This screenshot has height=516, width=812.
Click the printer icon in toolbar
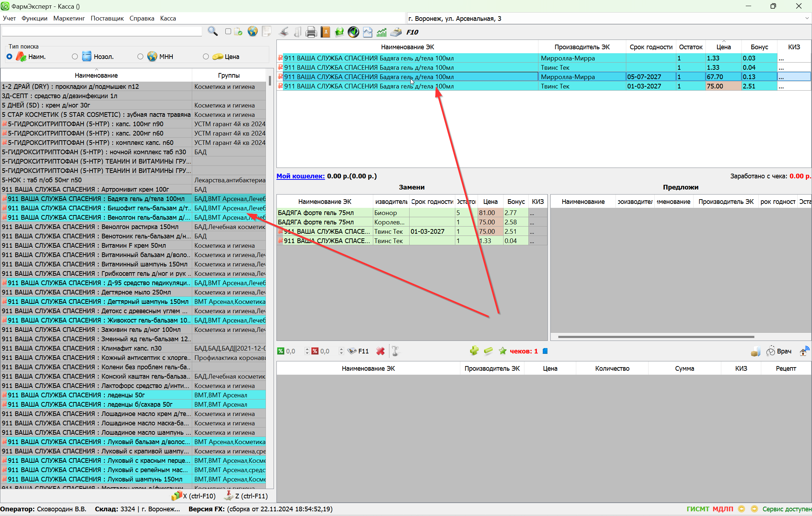311,32
